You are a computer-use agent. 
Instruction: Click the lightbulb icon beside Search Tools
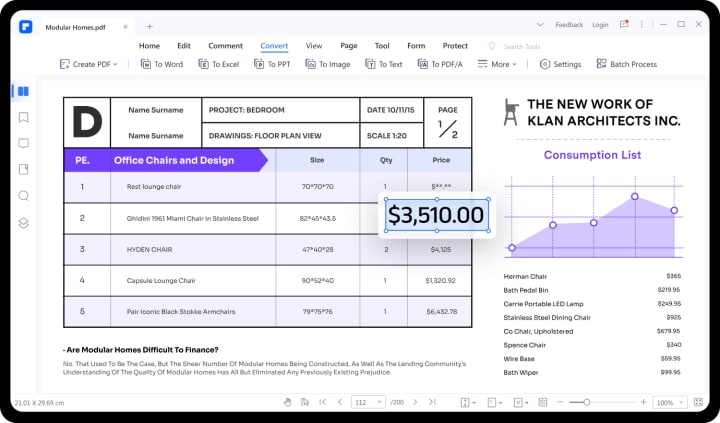[492, 45]
